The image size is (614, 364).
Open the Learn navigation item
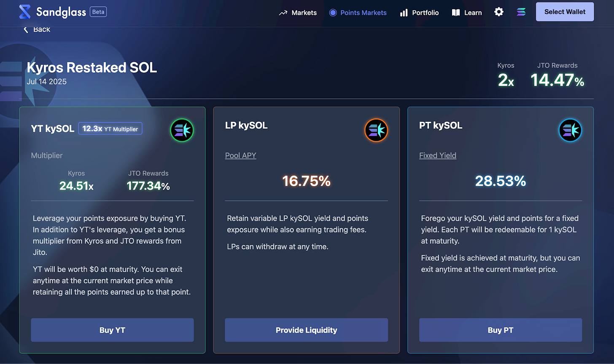pyautogui.click(x=466, y=13)
